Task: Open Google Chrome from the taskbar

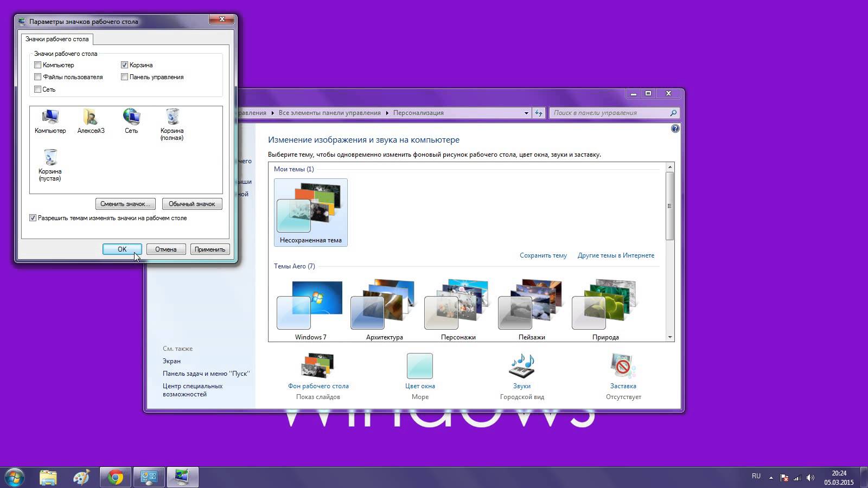Action: pyautogui.click(x=115, y=477)
